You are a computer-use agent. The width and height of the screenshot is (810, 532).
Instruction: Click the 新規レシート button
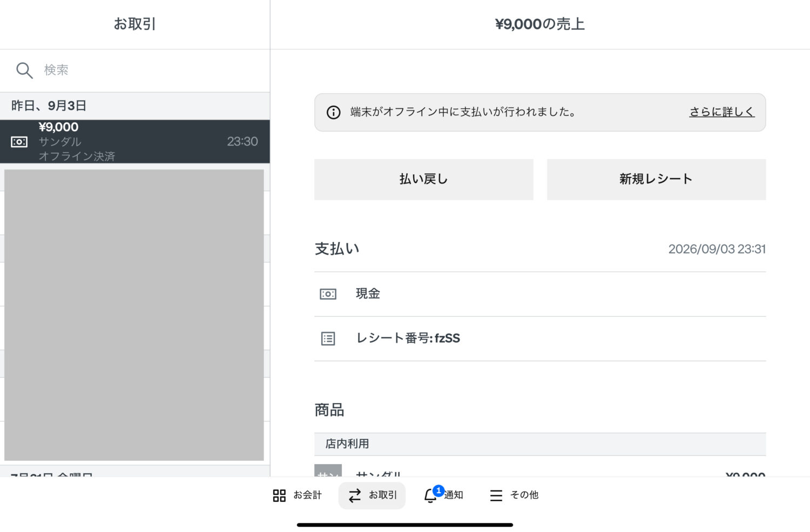click(656, 179)
